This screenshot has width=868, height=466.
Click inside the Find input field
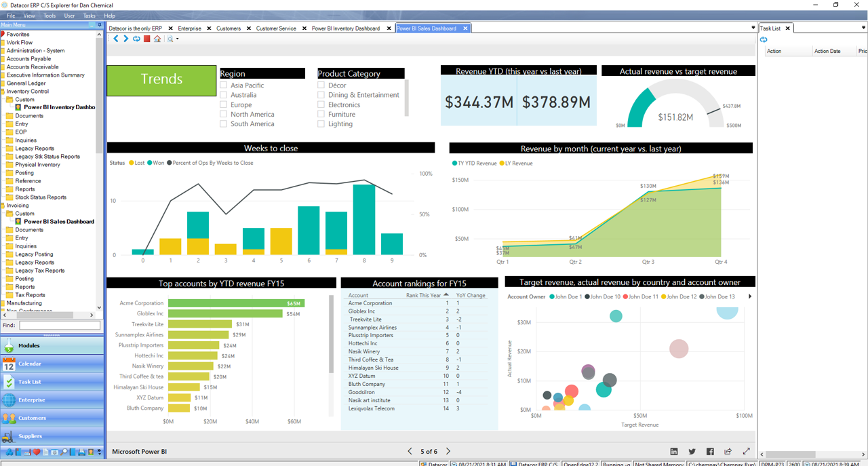59,325
